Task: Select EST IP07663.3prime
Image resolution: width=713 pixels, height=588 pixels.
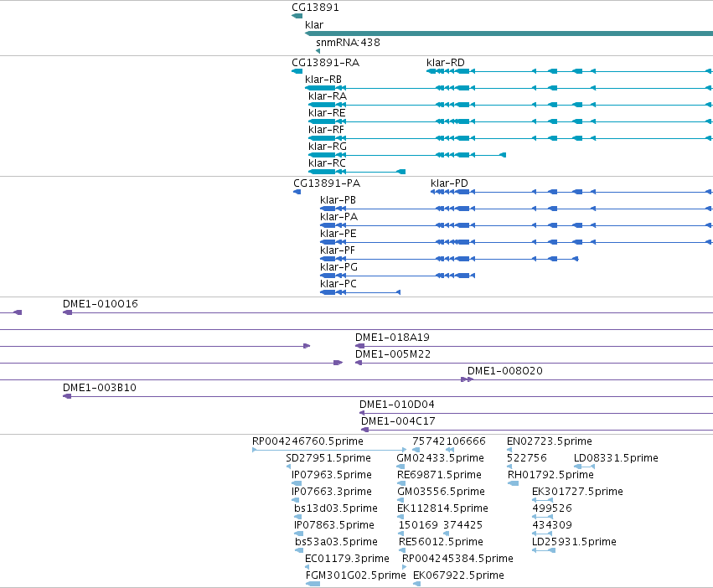Action: 332,492
